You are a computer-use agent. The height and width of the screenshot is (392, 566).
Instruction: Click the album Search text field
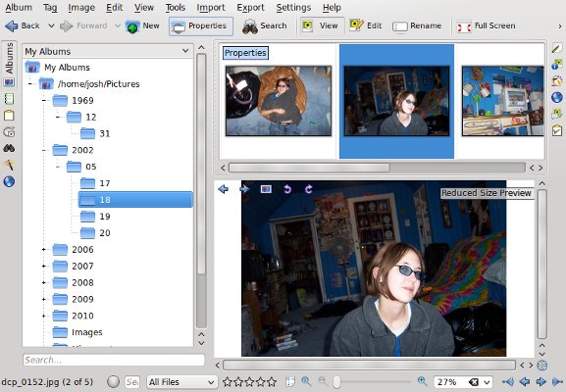click(x=114, y=360)
